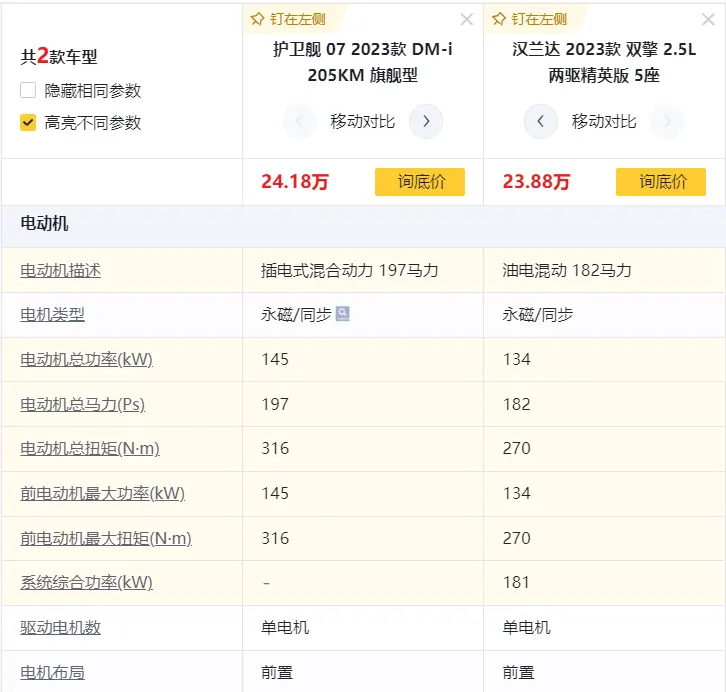Click 隐藏相同参数 label text

pyautogui.click(x=93, y=90)
